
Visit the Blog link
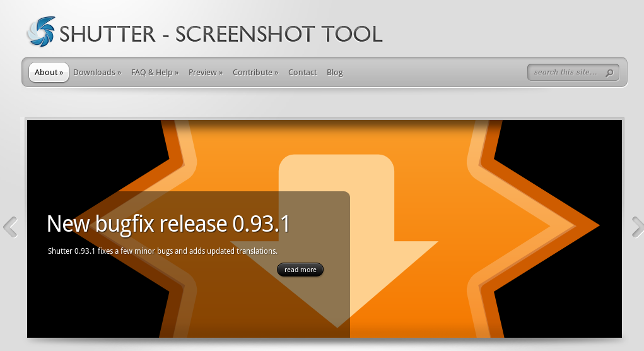(335, 73)
